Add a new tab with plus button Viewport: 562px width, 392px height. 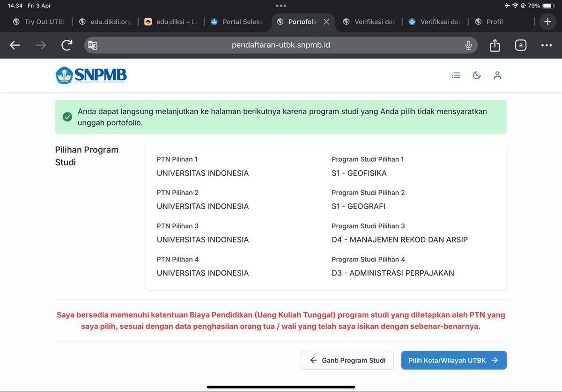(547, 22)
